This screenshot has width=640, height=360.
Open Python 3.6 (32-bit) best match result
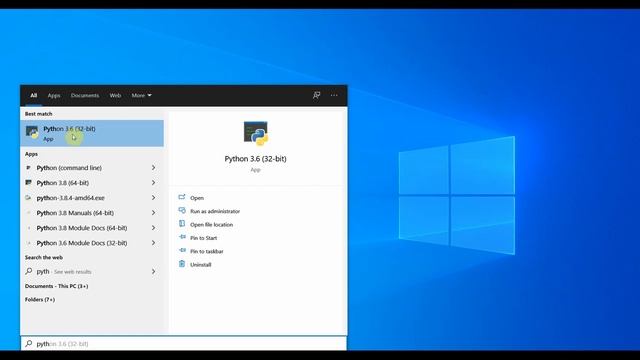point(92,133)
